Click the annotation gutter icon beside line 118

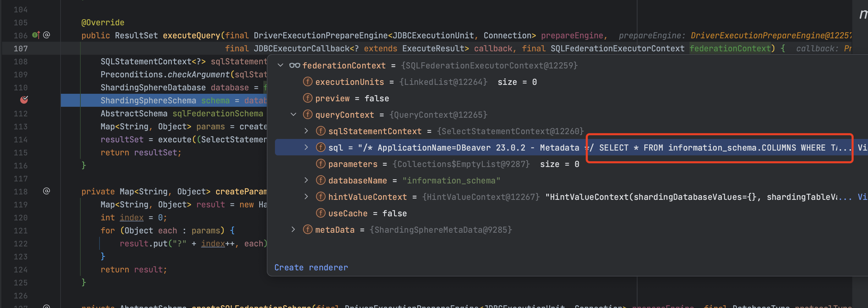pyautogui.click(x=46, y=191)
